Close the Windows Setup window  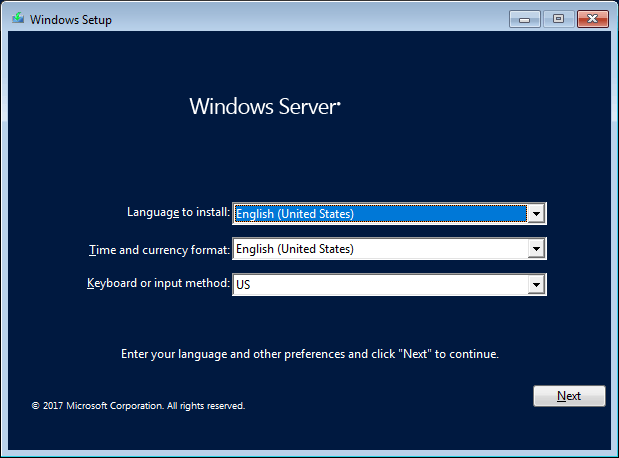(593, 19)
